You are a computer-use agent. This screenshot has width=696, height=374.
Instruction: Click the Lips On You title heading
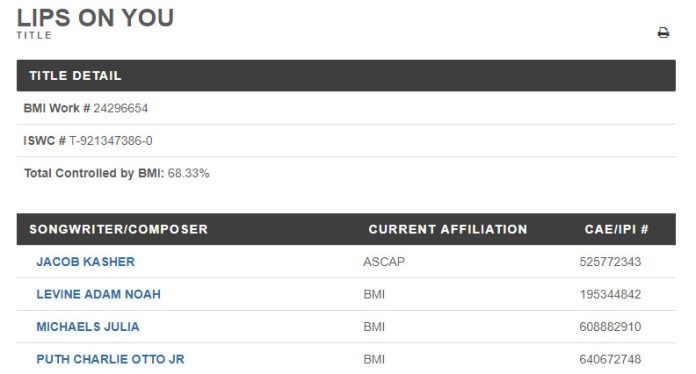coord(95,18)
